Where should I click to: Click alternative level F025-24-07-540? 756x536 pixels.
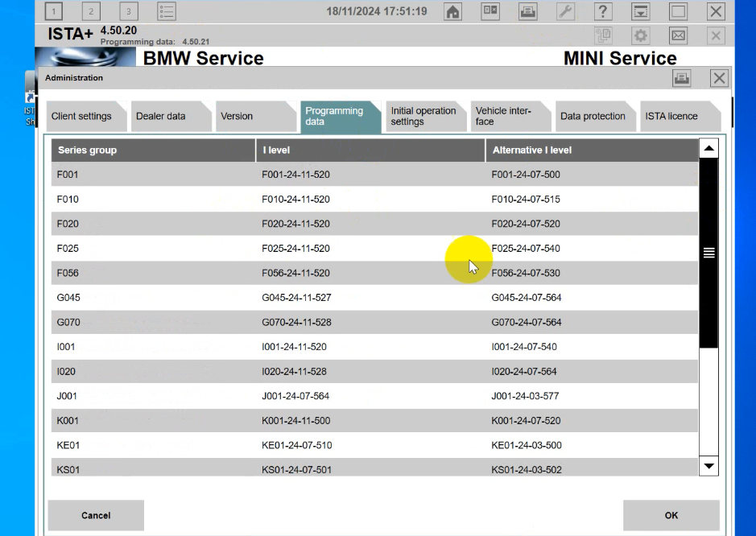click(x=526, y=248)
